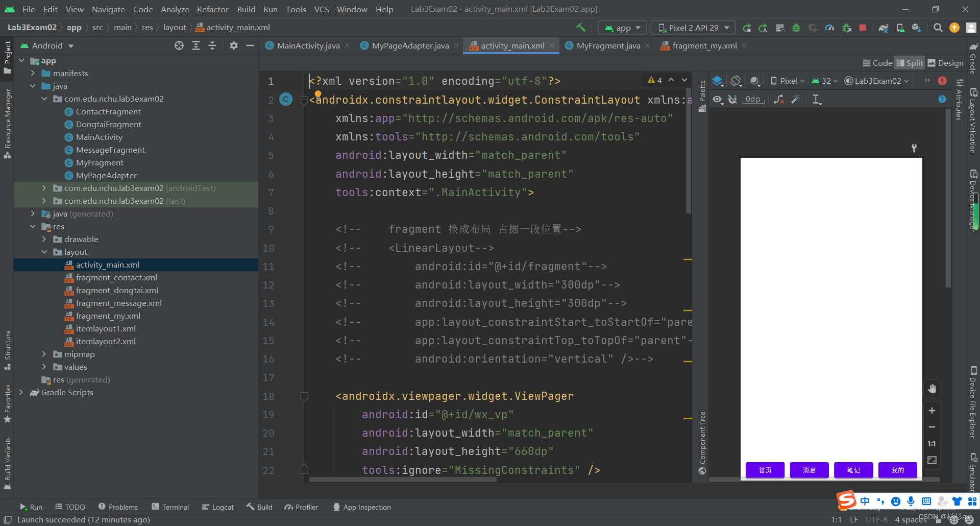980x526 pixels.
Task: Open the Profiler speedometer icon in toolbar
Action: pos(829,28)
